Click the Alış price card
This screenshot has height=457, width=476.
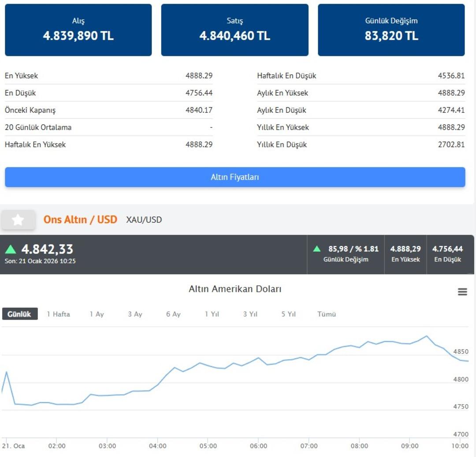tap(78, 30)
